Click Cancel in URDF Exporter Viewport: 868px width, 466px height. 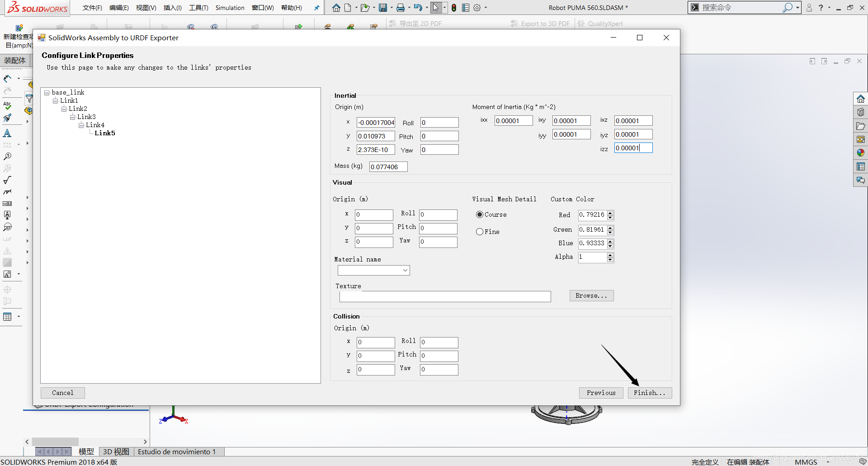62,393
